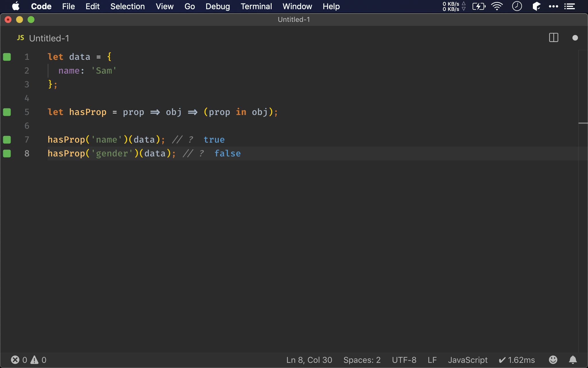Click 'data' variable on line 1
The image size is (588, 368).
click(x=80, y=57)
